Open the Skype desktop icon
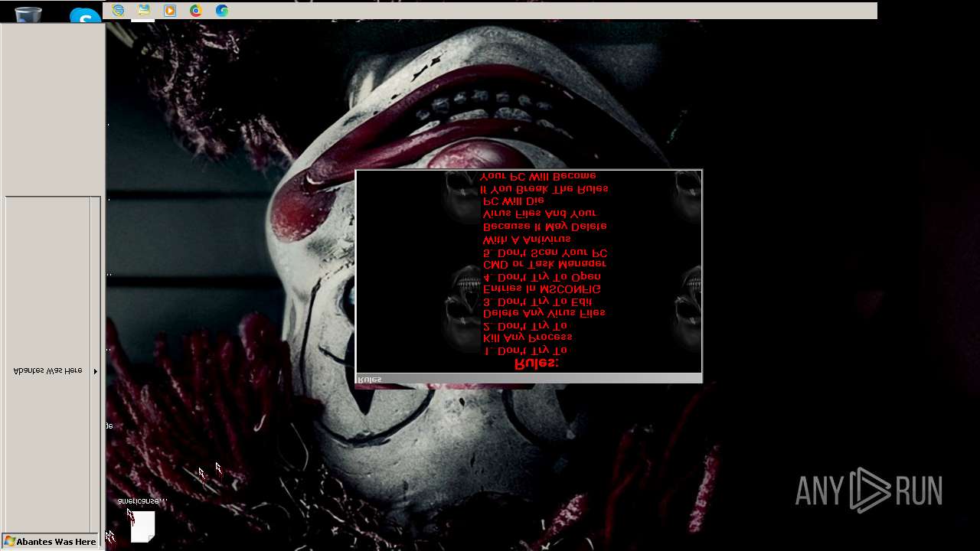 (x=85, y=15)
